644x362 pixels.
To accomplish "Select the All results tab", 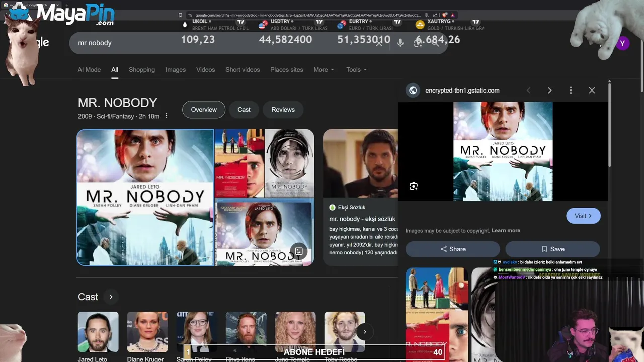I will coord(115,70).
